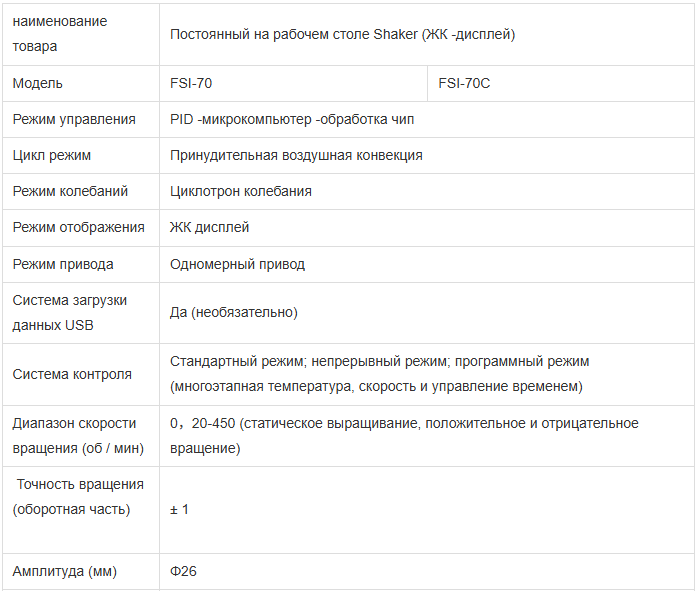Click the FSI-70 model cell

click(293, 83)
